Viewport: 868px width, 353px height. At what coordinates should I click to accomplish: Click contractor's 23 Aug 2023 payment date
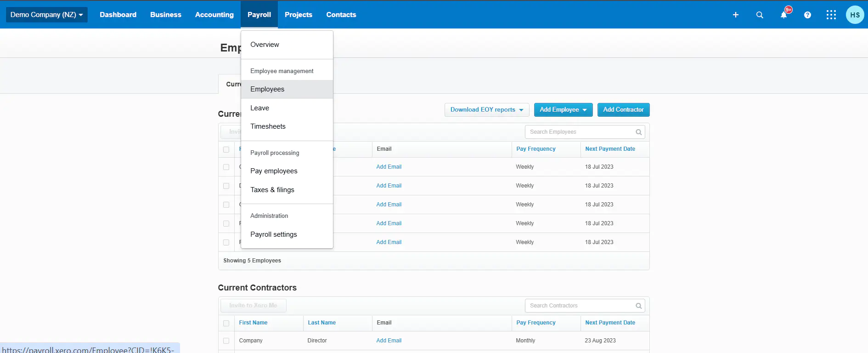point(600,341)
